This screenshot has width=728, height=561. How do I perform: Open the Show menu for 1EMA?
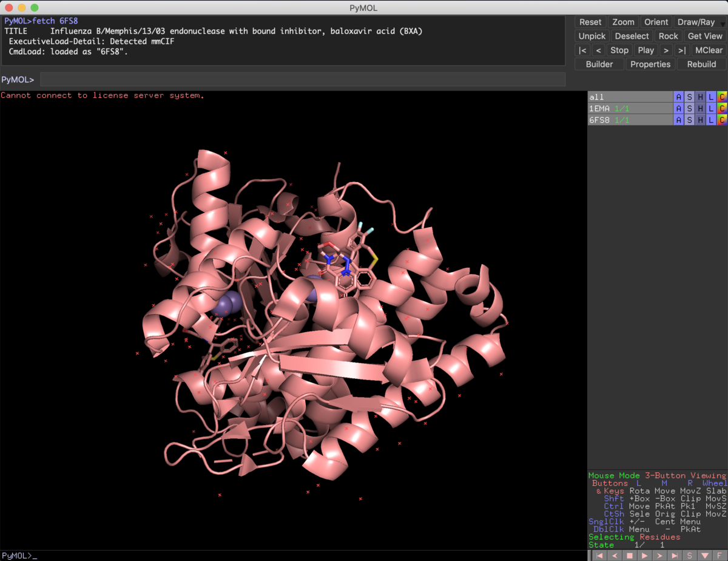click(689, 108)
